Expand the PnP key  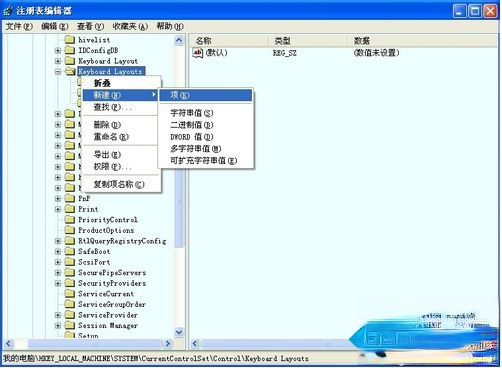pos(58,199)
